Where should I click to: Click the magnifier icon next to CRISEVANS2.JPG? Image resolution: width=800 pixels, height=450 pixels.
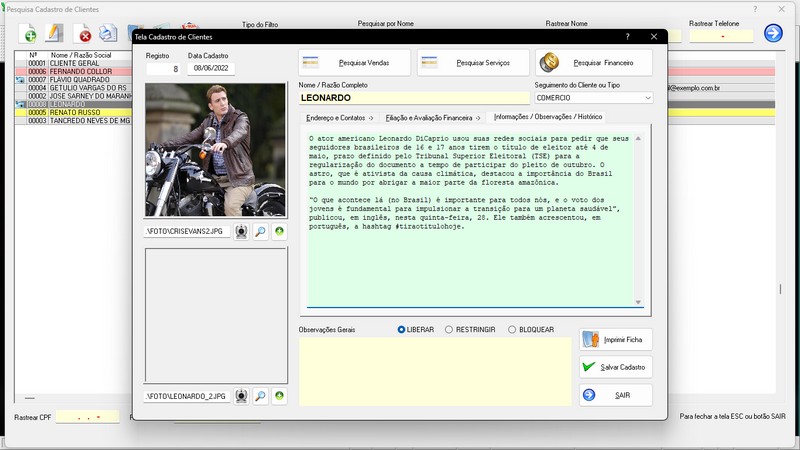(x=260, y=232)
